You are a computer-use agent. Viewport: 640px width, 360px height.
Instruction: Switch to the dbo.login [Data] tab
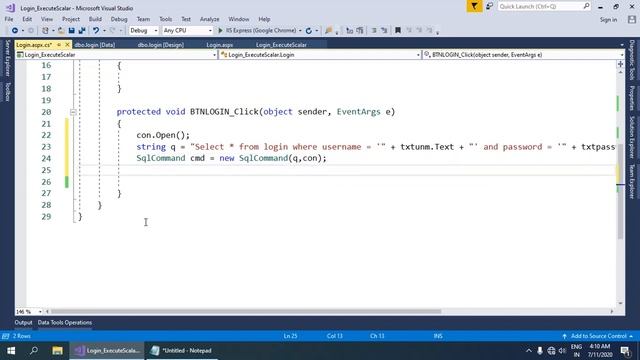click(95, 45)
